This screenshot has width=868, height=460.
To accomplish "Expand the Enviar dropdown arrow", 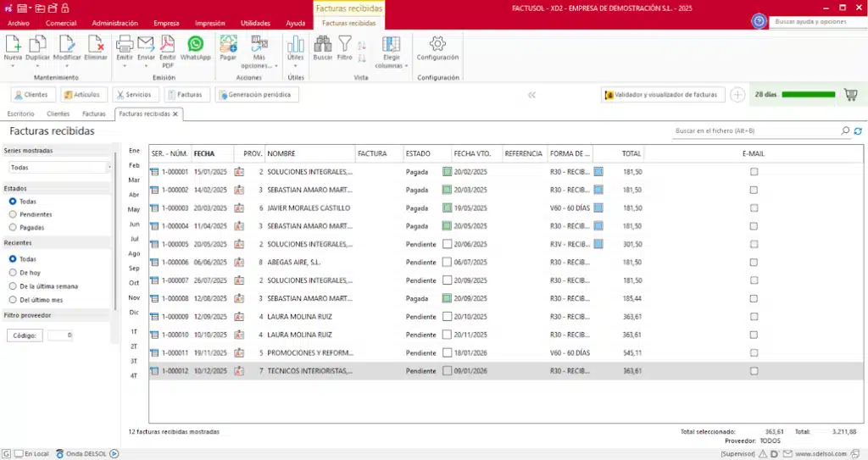I will tap(146, 66).
